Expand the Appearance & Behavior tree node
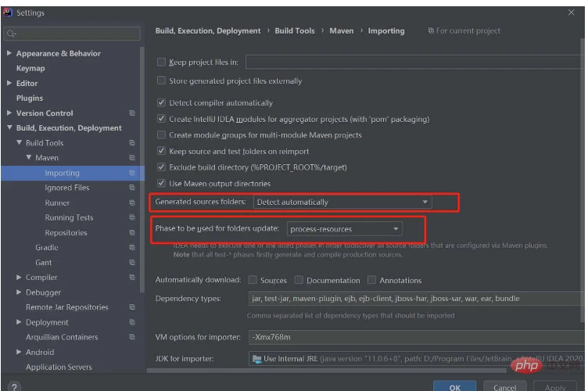 point(9,54)
